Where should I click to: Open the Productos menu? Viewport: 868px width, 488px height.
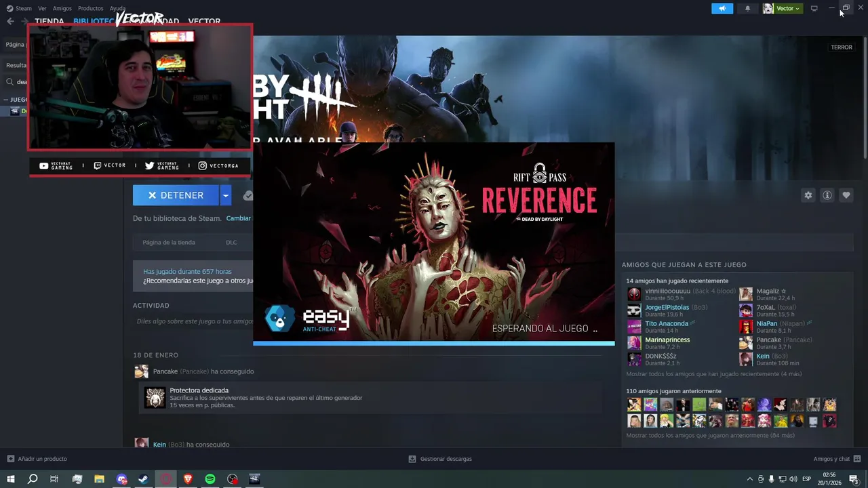pyautogui.click(x=91, y=8)
